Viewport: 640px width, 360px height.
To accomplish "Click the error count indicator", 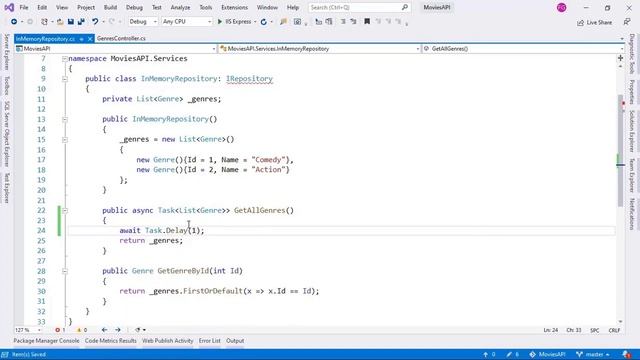I will click(60, 330).
